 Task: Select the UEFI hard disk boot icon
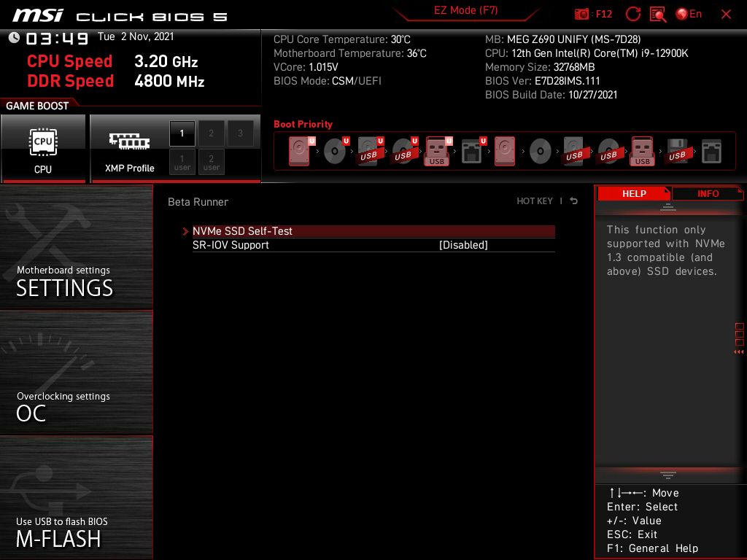(x=301, y=151)
